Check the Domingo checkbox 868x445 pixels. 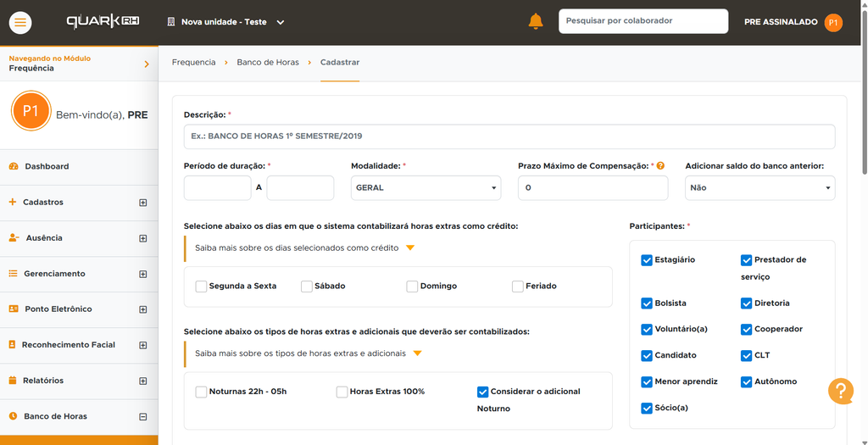[412, 286]
